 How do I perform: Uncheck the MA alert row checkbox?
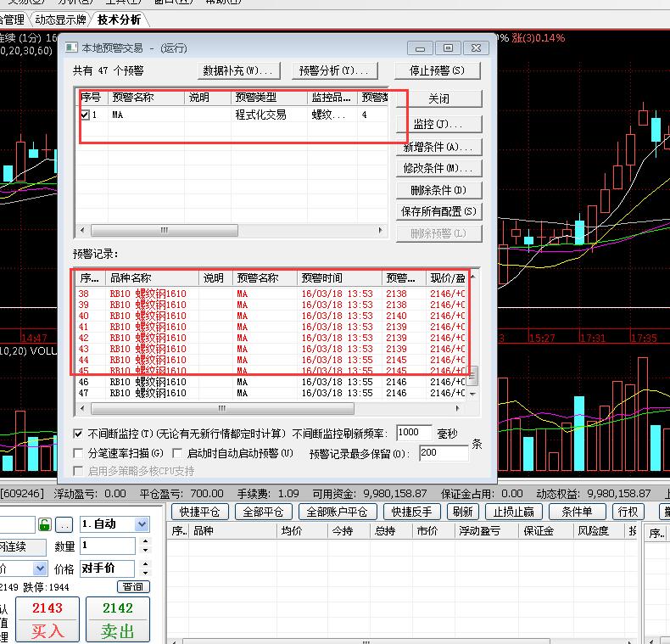tap(85, 115)
